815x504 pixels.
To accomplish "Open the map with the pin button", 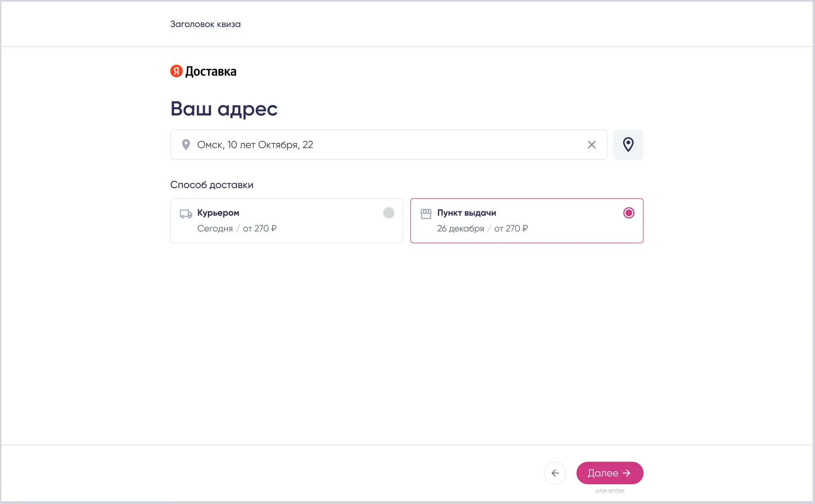I will pyautogui.click(x=628, y=145).
